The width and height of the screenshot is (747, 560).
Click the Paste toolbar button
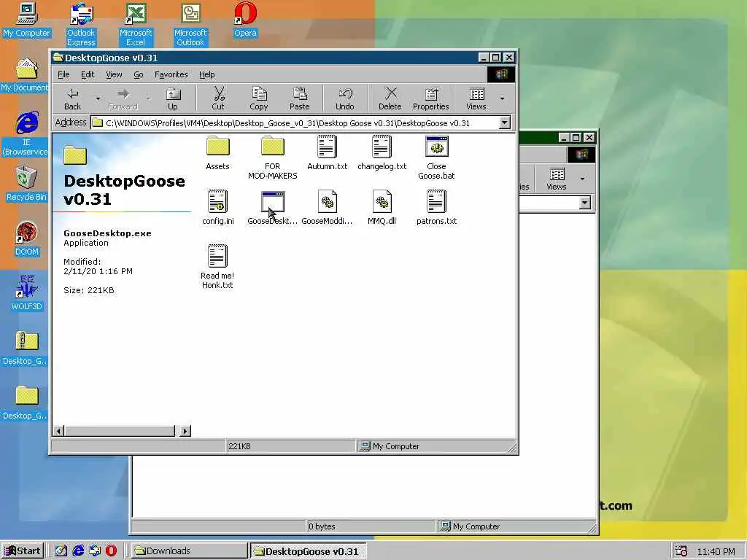coord(299,99)
